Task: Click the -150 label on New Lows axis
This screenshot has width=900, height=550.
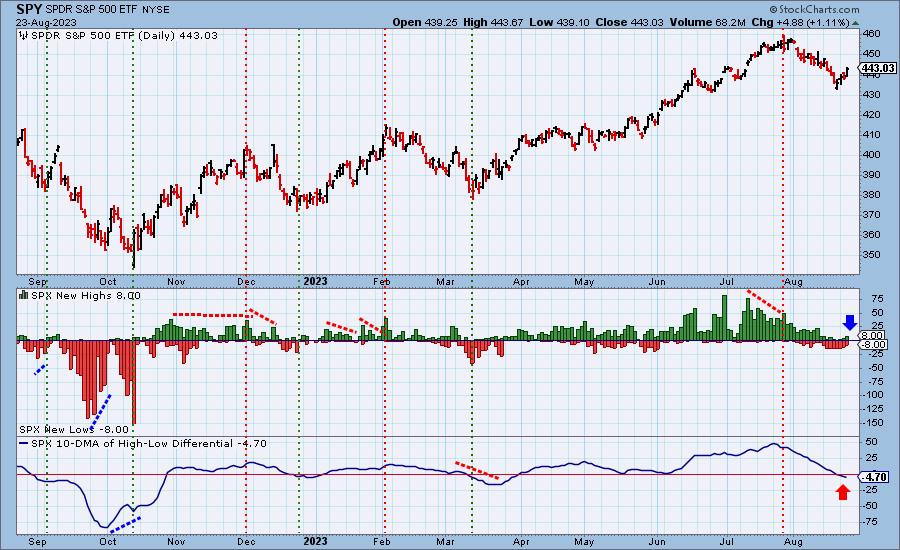Action: 875,423
